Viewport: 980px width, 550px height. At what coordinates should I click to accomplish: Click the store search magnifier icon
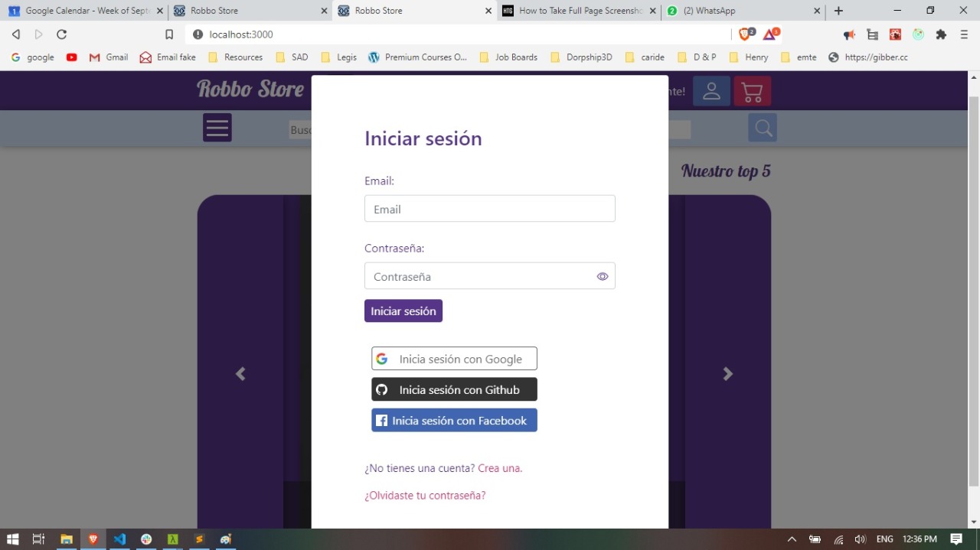(x=763, y=128)
